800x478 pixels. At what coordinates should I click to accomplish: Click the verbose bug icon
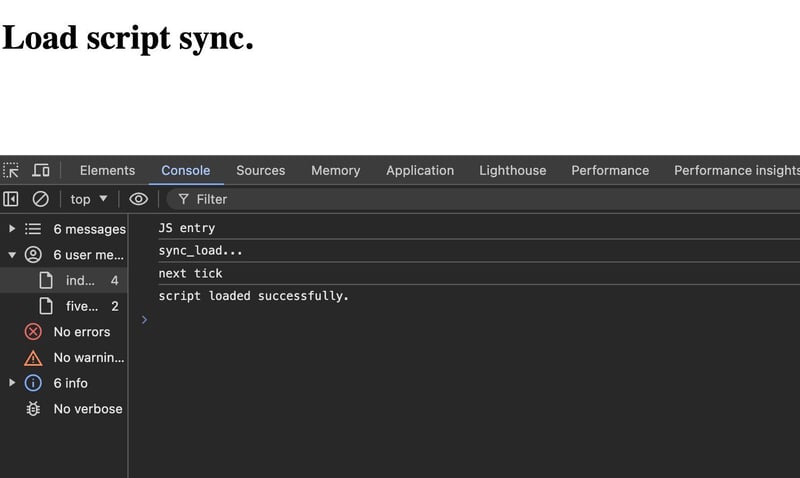click(33, 409)
